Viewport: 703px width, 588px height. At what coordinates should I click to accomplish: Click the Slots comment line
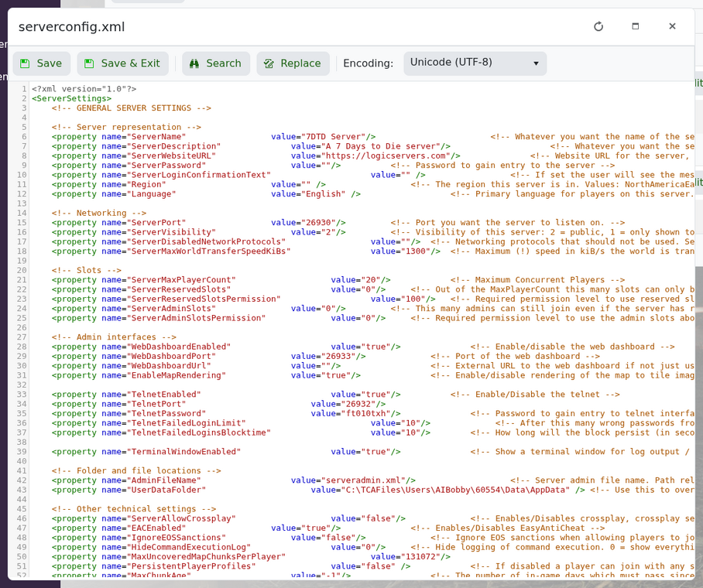(x=86, y=270)
